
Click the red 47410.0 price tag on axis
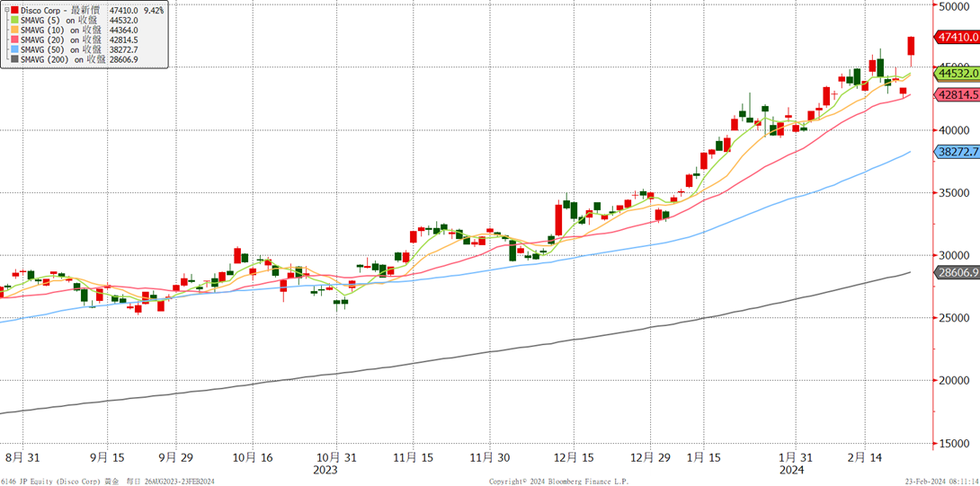pyautogui.click(x=957, y=38)
